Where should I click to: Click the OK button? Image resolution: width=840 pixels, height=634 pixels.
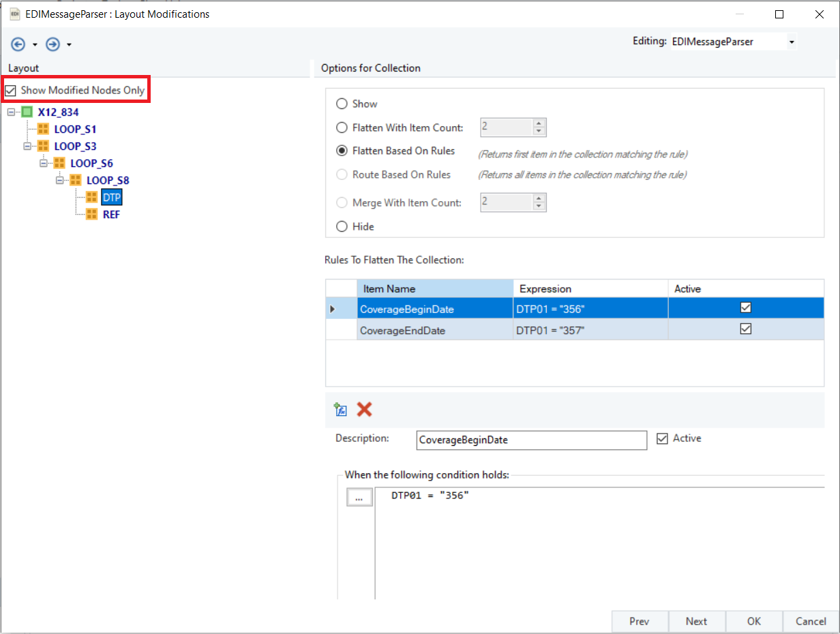[x=753, y=621]
